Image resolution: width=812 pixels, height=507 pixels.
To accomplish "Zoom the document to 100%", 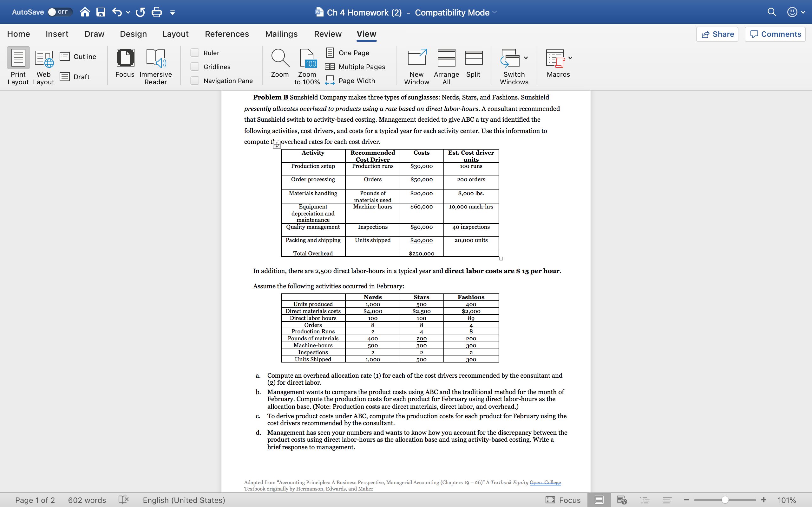I will click(307, 66).
